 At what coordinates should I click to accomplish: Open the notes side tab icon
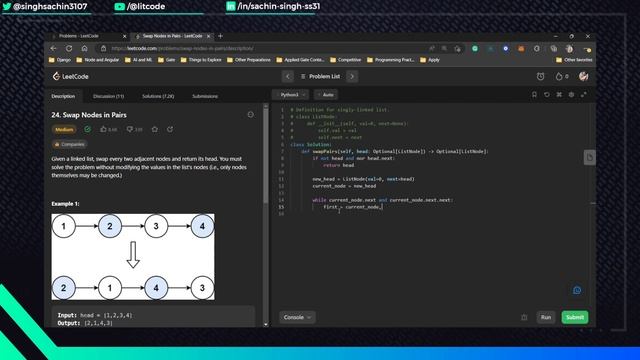(x=589, y=157)
